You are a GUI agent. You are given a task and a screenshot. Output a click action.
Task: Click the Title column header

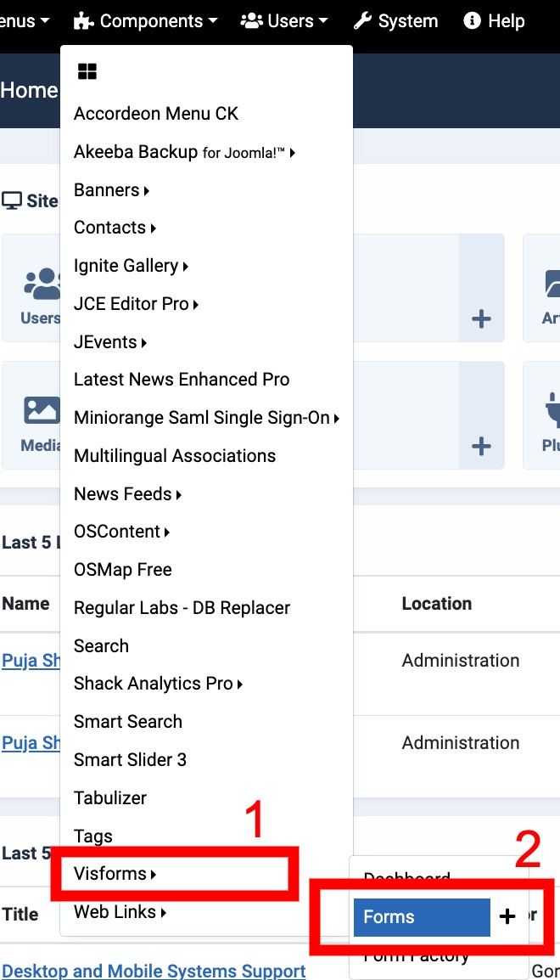pos(20,914)
